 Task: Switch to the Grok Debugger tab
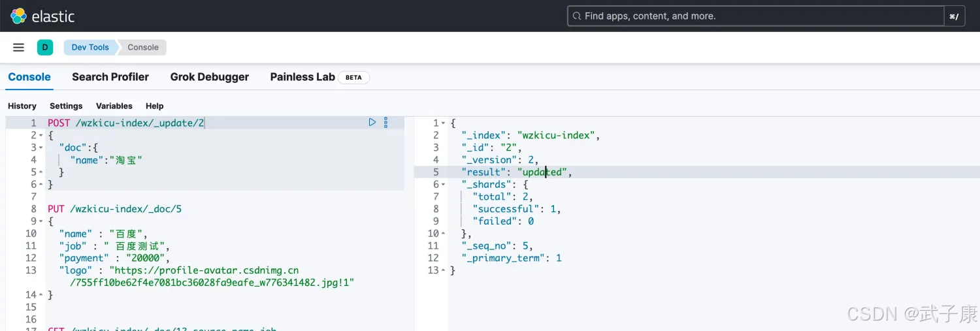pos(209,77)
